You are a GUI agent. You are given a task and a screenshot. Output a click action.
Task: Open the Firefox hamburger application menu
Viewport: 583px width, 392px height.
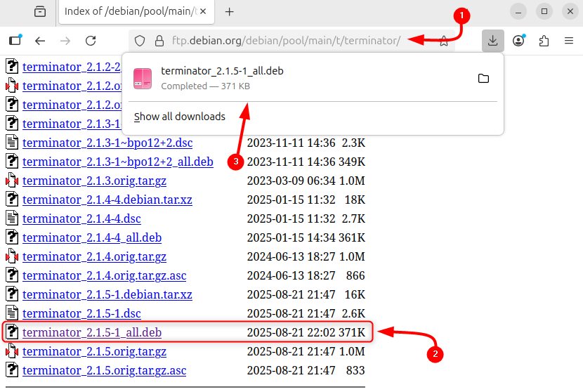[569, 41]
